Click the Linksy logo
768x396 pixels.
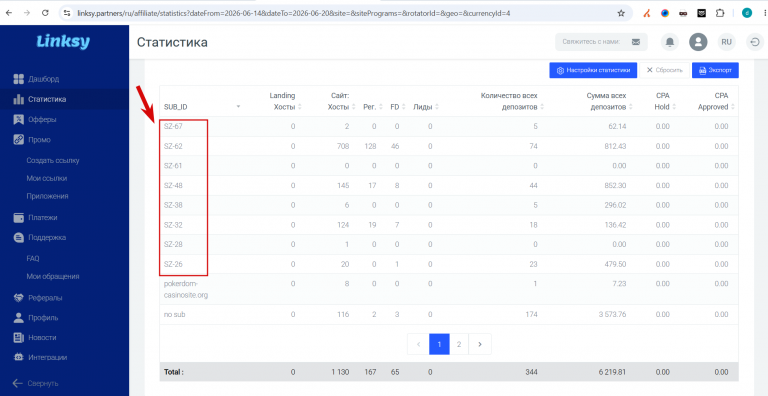point(63,42)
